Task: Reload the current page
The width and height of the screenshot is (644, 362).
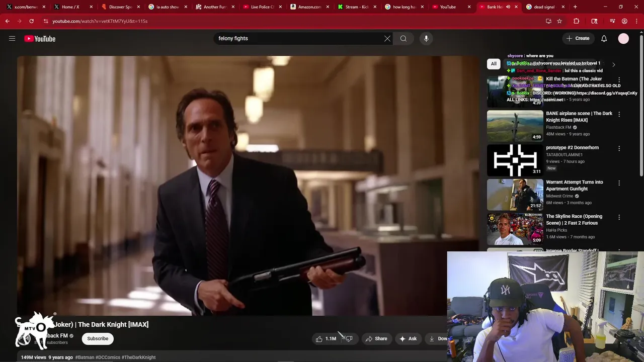Action: click(x=31, y=21)
